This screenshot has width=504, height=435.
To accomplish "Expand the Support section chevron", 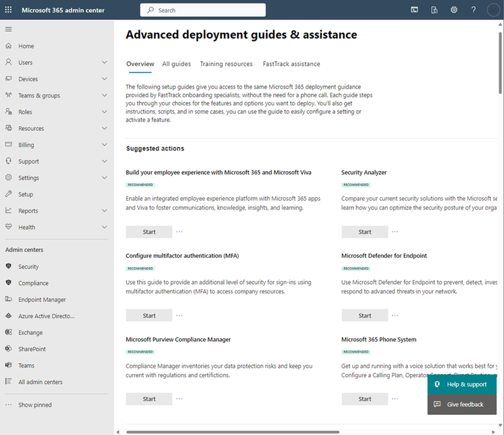I will [x=104, y=161].
